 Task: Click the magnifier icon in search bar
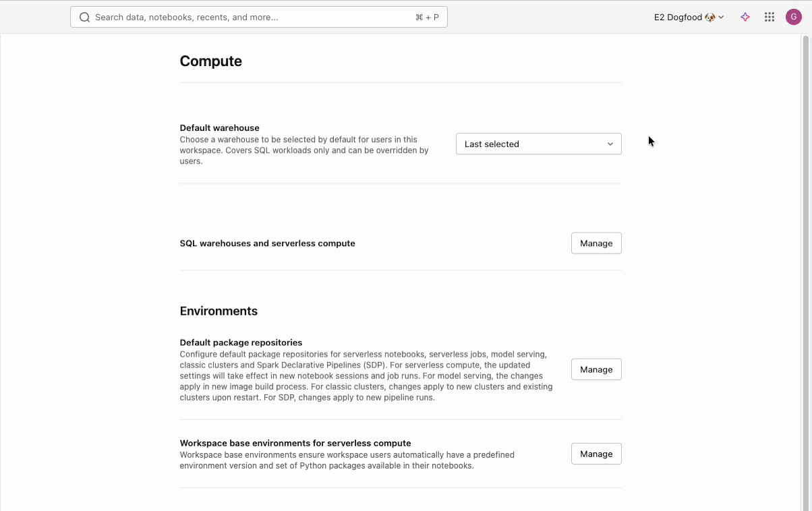coord(84,17)
